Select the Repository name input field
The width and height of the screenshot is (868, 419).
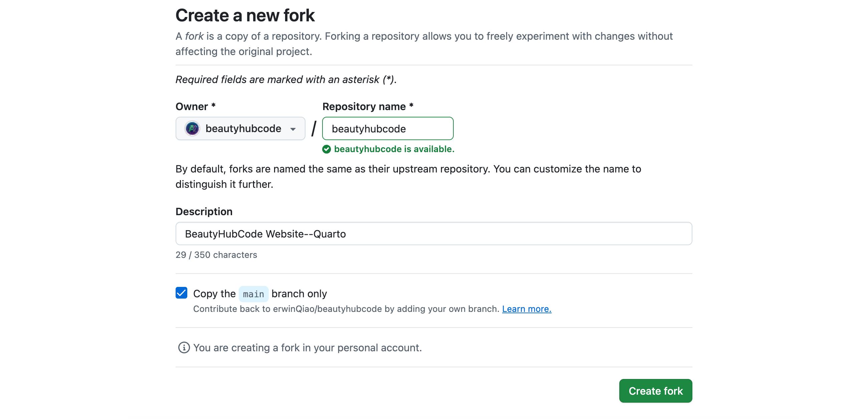388,128
